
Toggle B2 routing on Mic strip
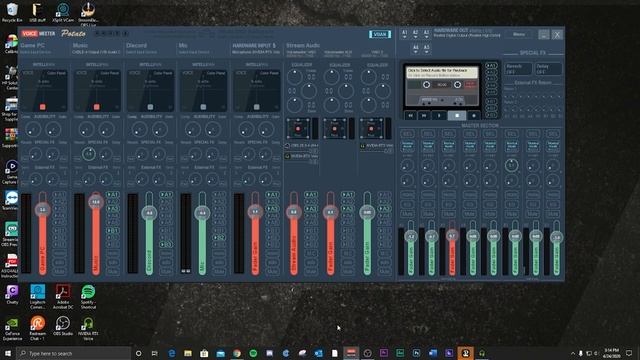(x=219, y=238)
